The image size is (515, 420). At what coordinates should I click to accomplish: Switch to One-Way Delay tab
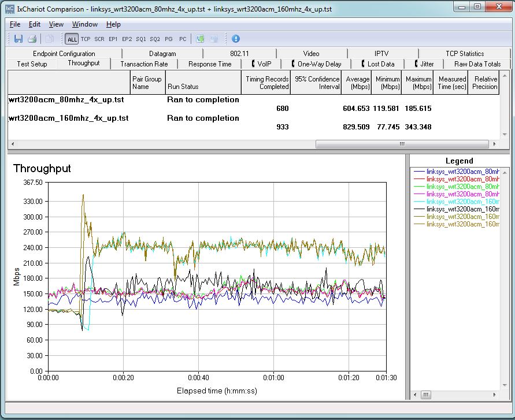[316, 64]
